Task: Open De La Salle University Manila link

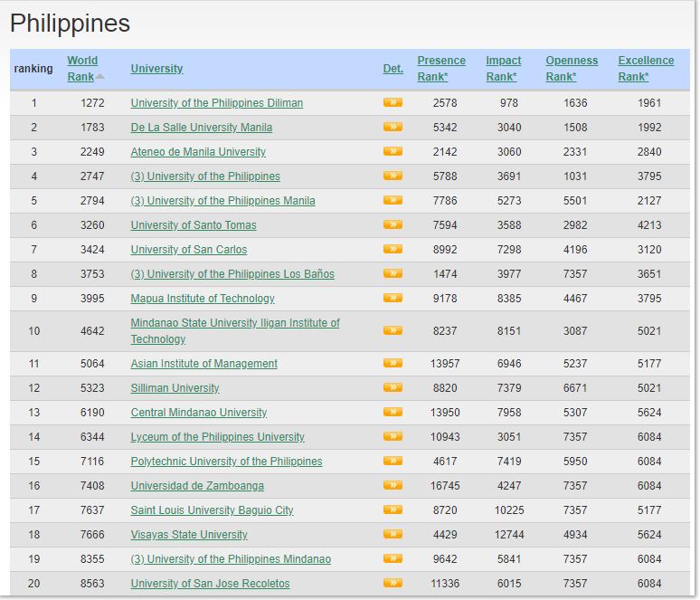Action: point(202,128)
